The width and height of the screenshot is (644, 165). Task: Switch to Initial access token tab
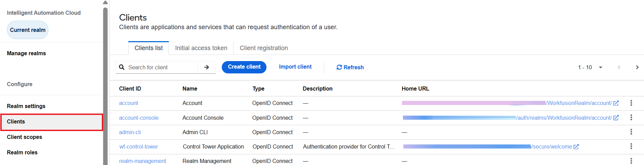pos(201,48)
